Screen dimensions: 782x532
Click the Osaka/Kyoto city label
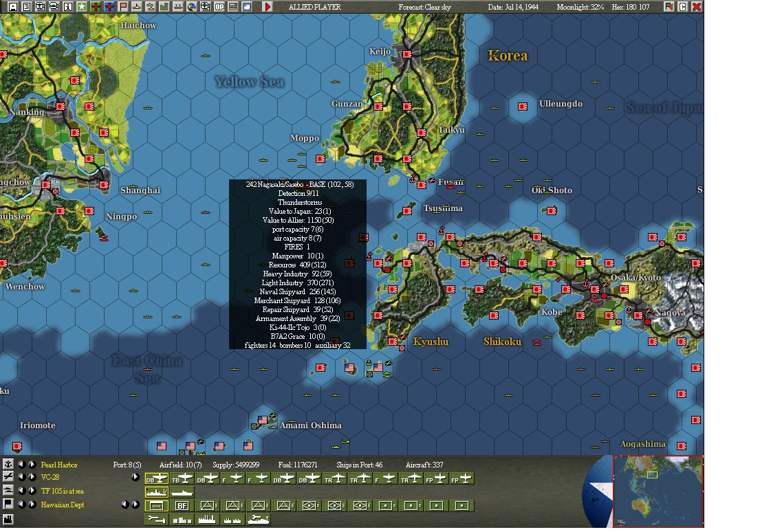tap(636, 277)
